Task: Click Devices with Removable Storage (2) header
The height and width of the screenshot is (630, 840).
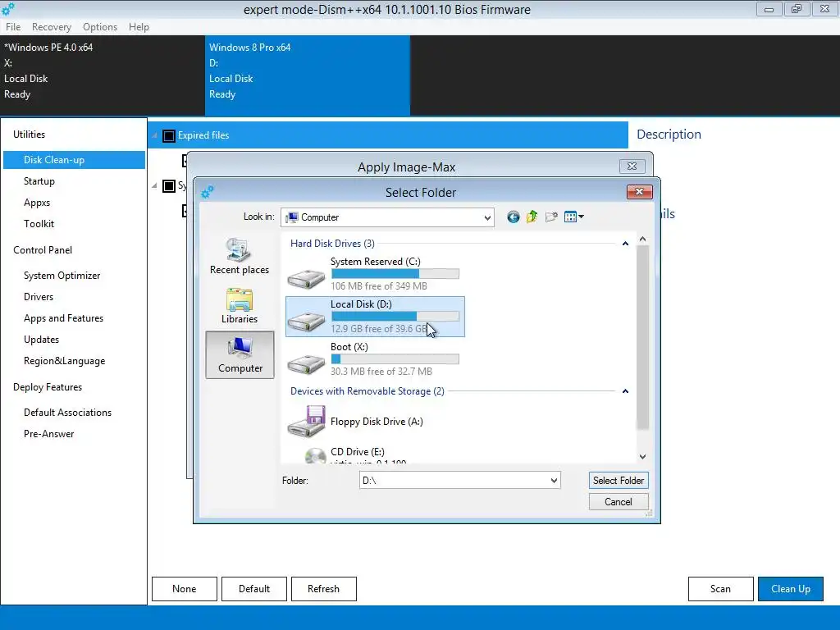Action: [367, 391]
